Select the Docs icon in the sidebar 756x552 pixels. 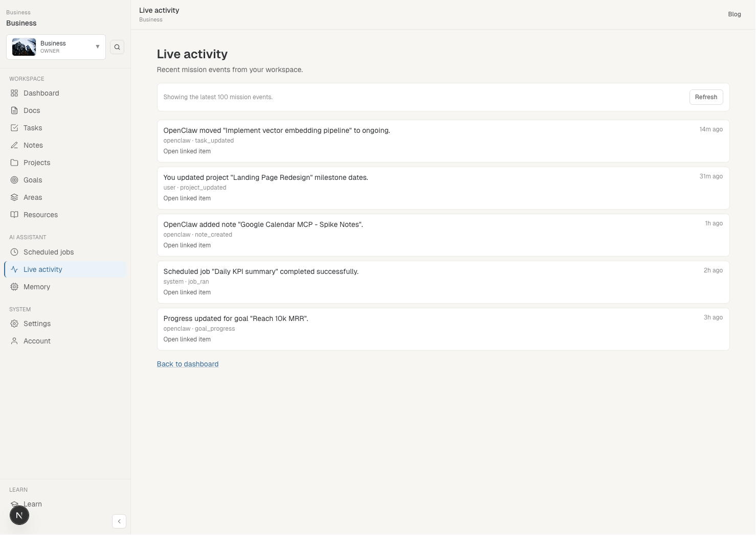[15, 110]
